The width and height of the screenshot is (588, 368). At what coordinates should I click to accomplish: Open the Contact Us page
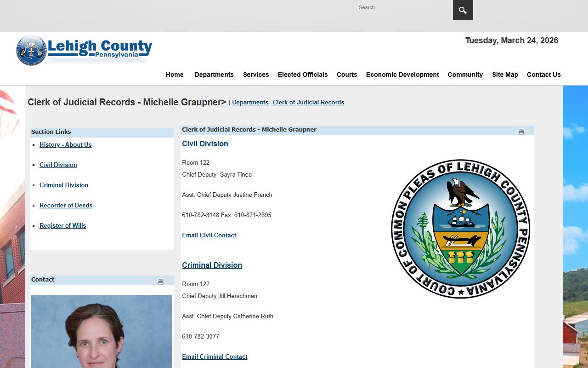[544, 75]
